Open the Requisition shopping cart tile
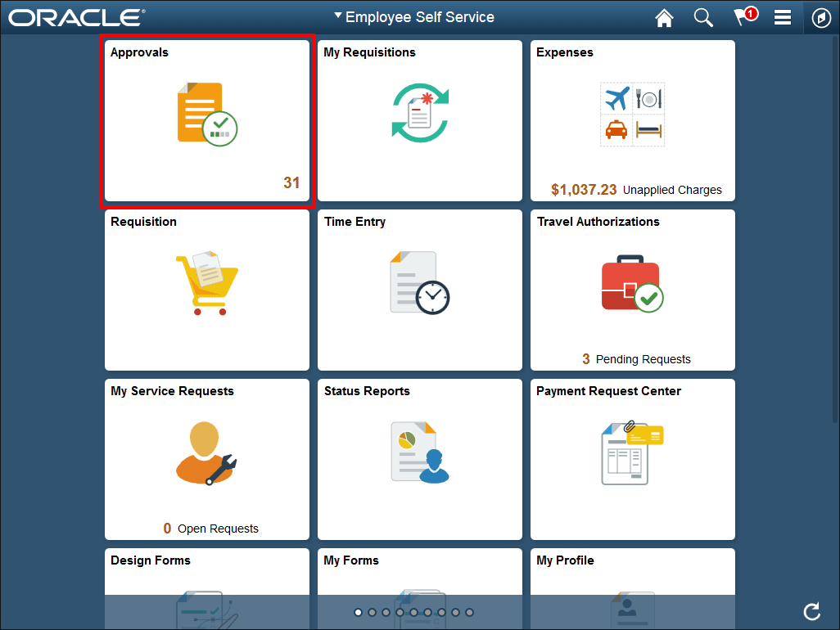 point(206,290)
